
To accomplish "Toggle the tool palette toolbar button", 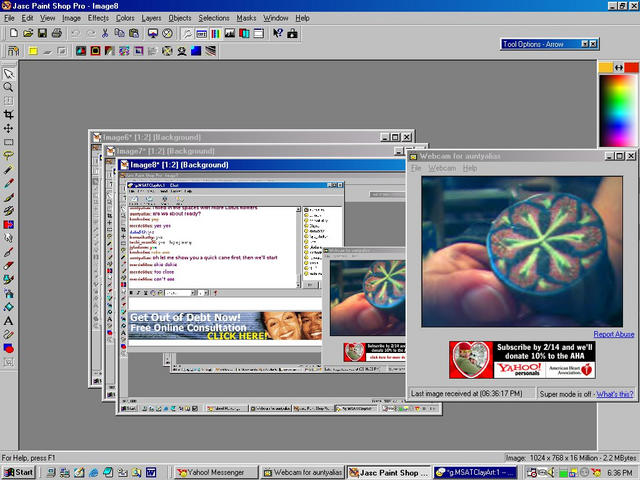I will pos(187,33).
